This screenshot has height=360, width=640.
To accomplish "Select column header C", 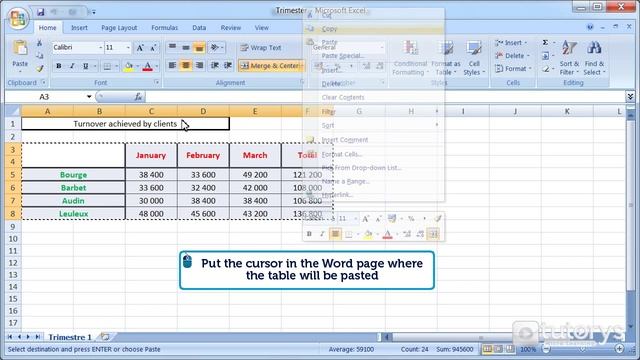I will 151,111.
